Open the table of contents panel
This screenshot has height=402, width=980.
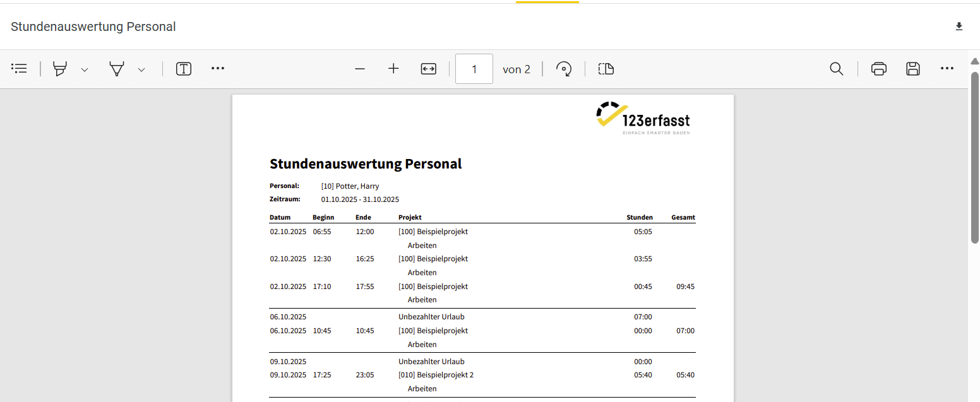[x=19, y=69]
